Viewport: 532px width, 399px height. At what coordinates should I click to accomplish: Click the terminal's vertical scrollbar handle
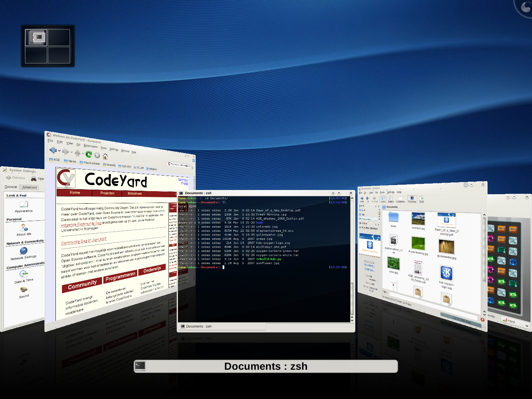[x=352, y=298]
